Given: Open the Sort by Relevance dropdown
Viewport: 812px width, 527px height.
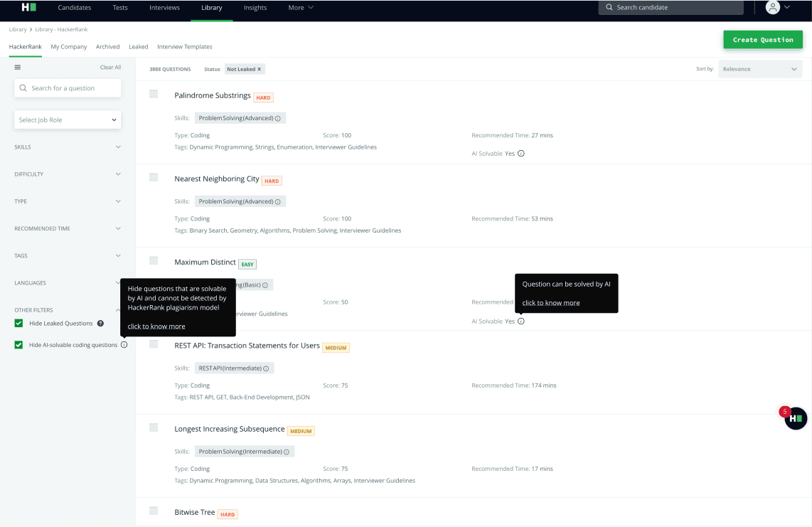Looking at the screenshot, I should (759, 70).
